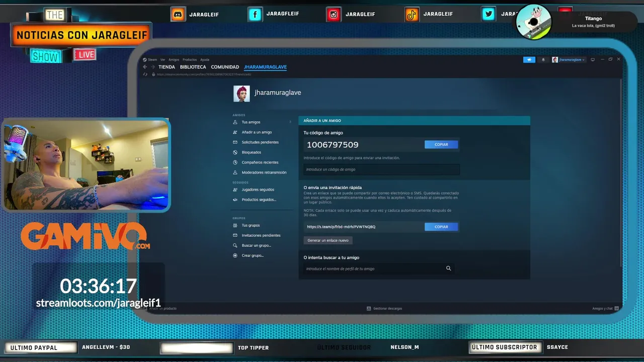Go to the TIENDA tab

(x=167, y=67)
